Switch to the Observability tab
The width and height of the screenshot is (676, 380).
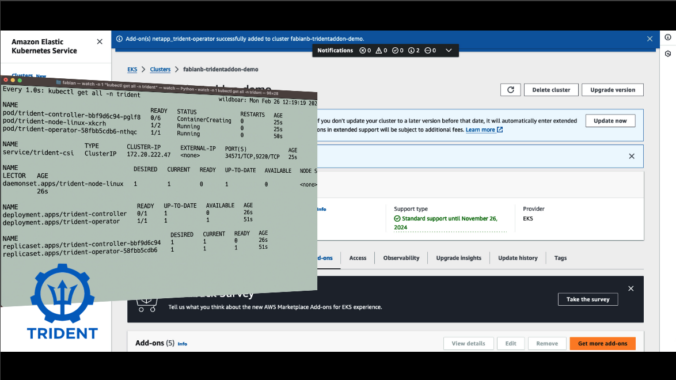click(401, 258)
